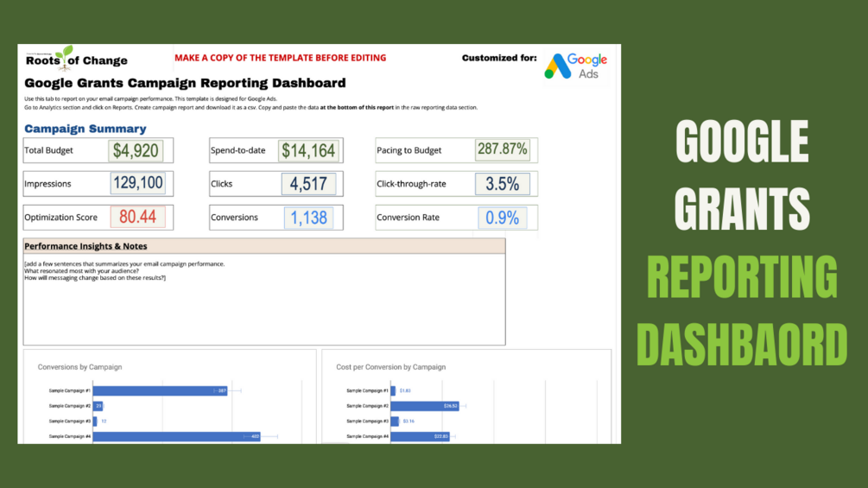Click the Pacing to Budget label
The width and height of the screenshot is (868, 488).
(x=409, y=150)
